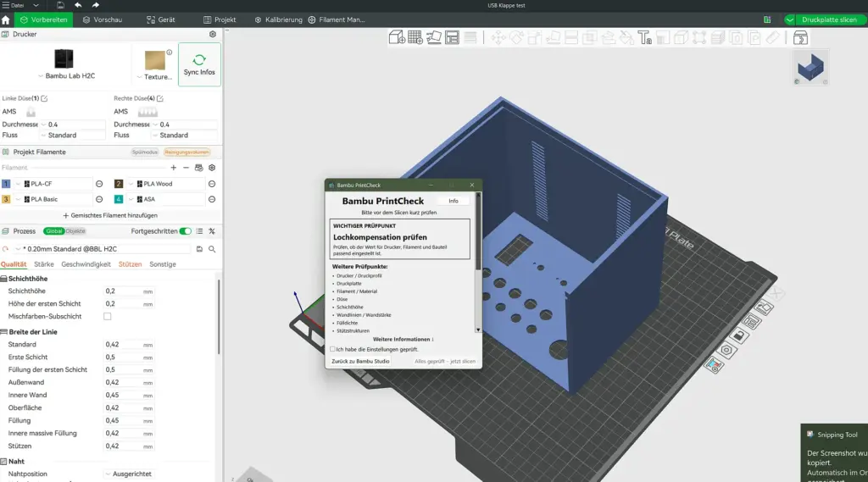The width and height of the screenshot is (868, 482).
Task: Open the PLA-CF filament dropdown
Action: click(53, 184)
